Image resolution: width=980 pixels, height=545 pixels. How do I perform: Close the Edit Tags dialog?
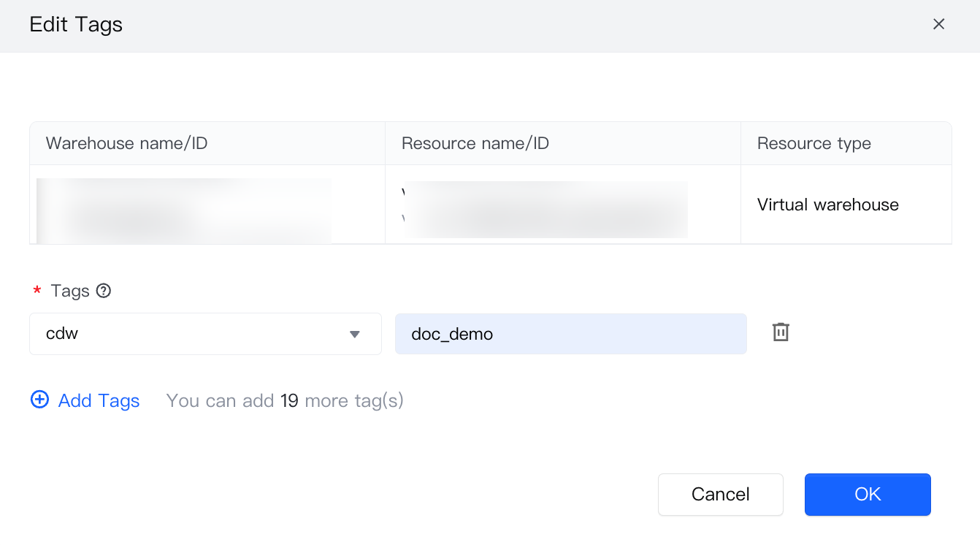point(938,24)
